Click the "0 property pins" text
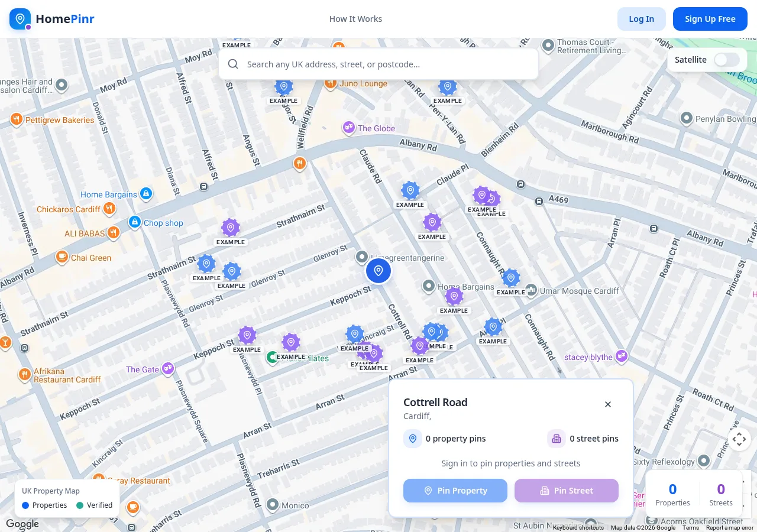757x532 pixels. tap(455, 439)
